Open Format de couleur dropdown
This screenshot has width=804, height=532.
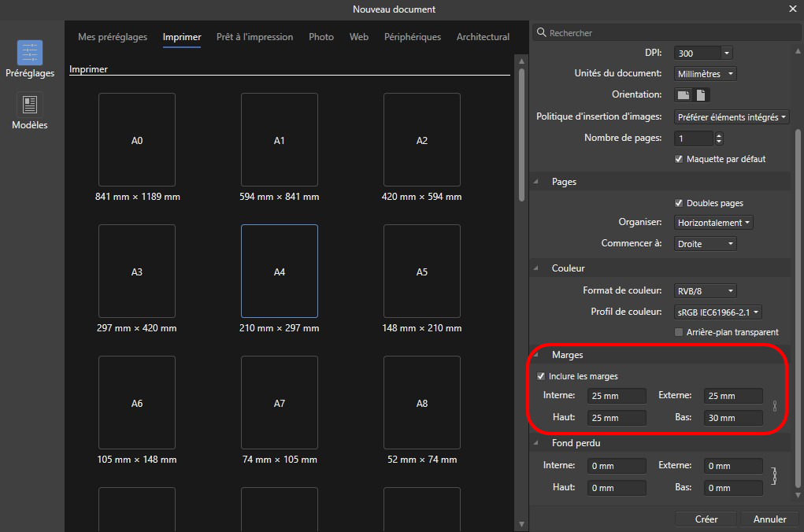coord(705,291)
